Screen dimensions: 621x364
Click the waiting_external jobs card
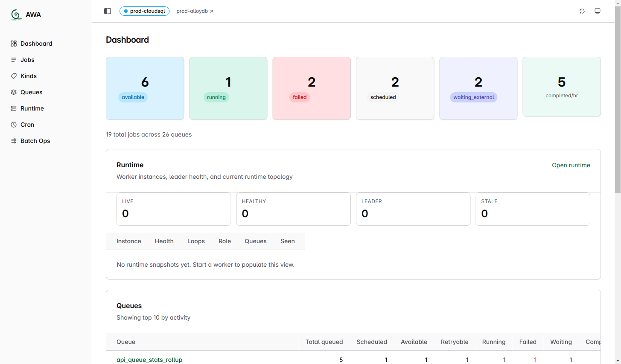pyautogui.click(x=478, y=88)
